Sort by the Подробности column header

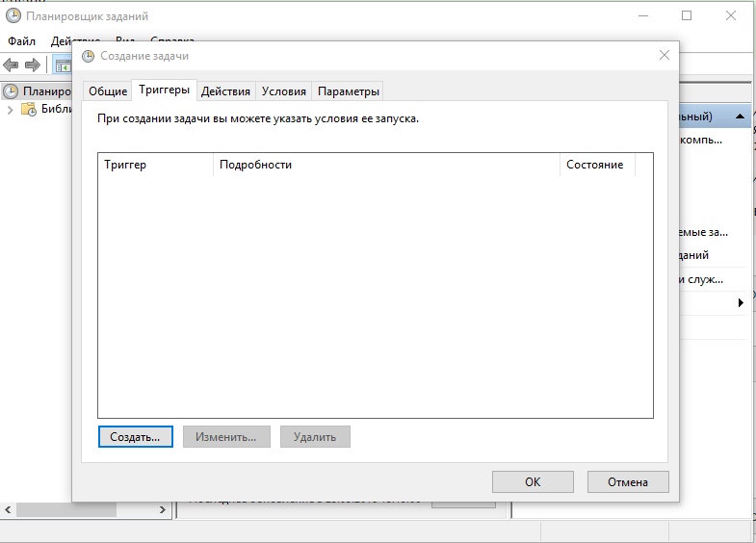(x=386, y=165)
